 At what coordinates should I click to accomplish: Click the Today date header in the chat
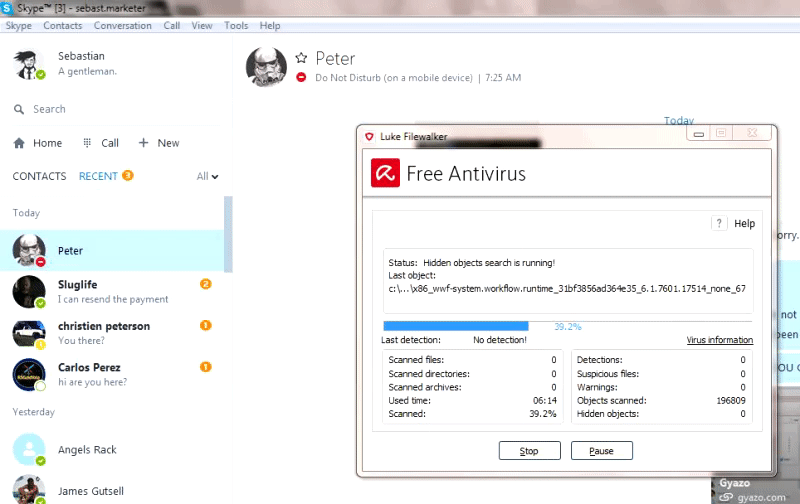coord(679,120)
